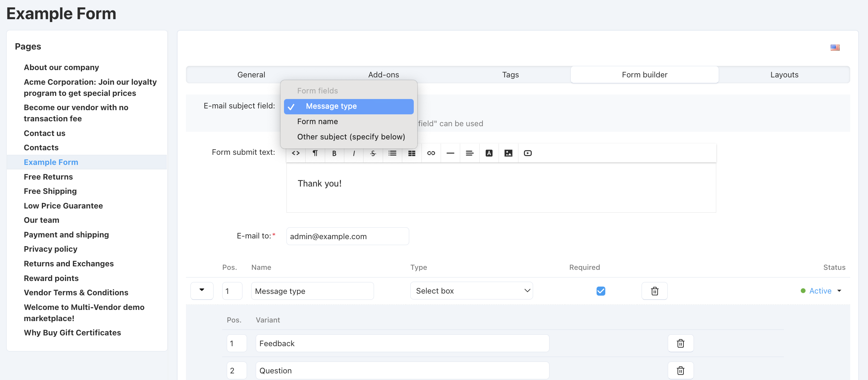Open Reward points page
The width and height of the screenshot is (868, 380).
[51, 278]
